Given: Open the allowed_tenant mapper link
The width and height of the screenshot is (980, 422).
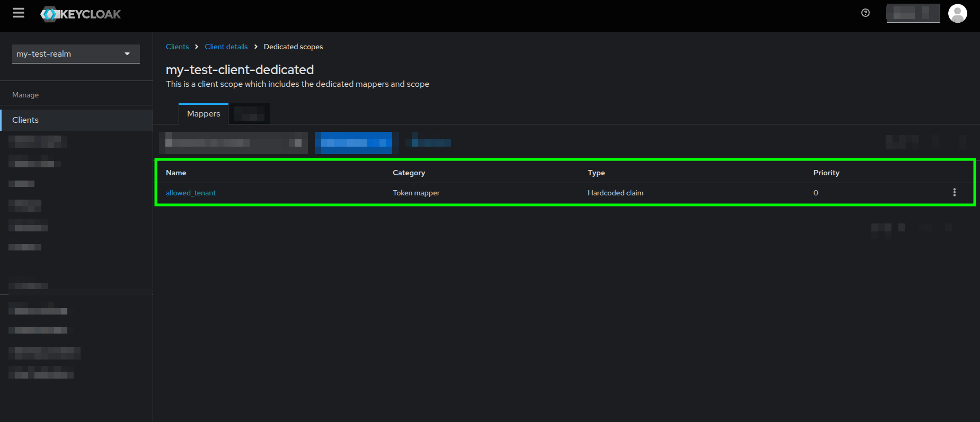Looking at the screenshot, I should [x=191, y=193].
